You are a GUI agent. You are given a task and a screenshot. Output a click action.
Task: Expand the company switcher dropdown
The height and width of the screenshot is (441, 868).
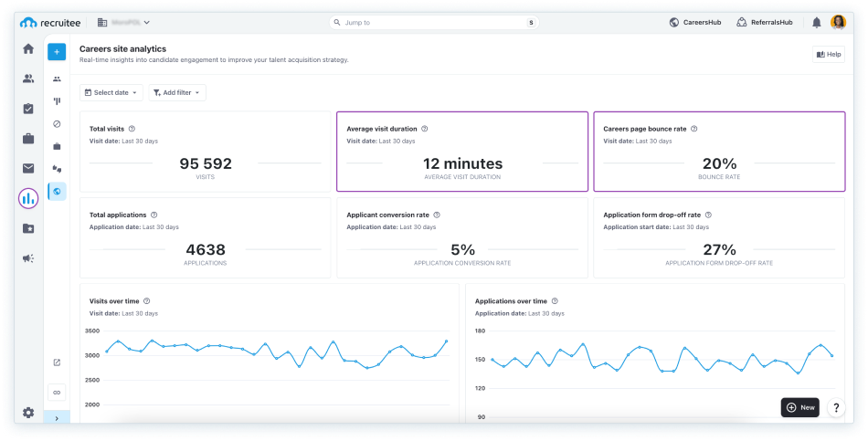pyautogui.click(x=123, y=22)
